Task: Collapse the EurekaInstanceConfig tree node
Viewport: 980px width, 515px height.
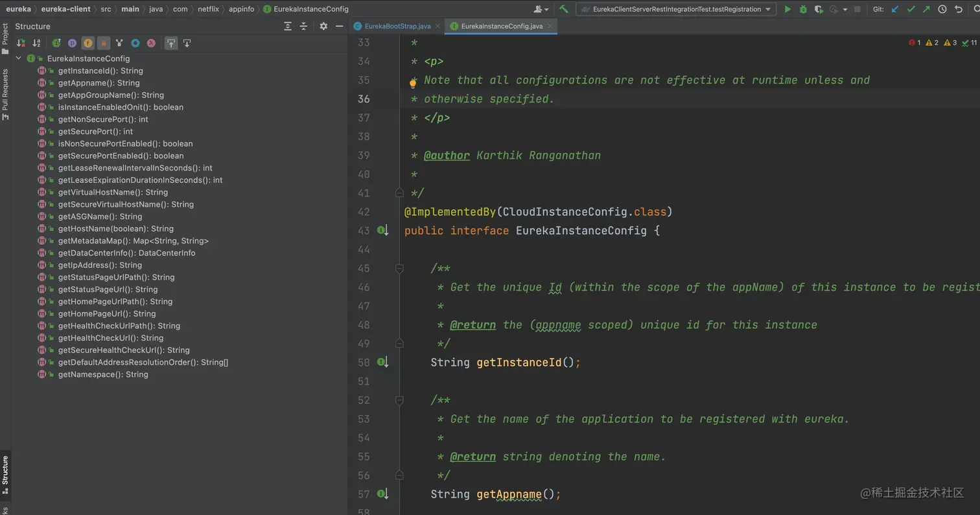Action: click(x=19, y=58)
